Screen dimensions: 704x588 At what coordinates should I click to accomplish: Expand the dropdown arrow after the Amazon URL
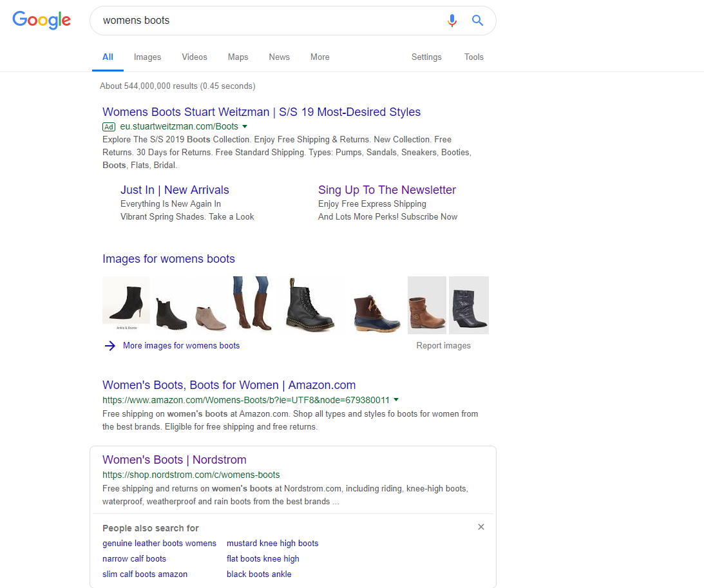(x=396, y=399)
